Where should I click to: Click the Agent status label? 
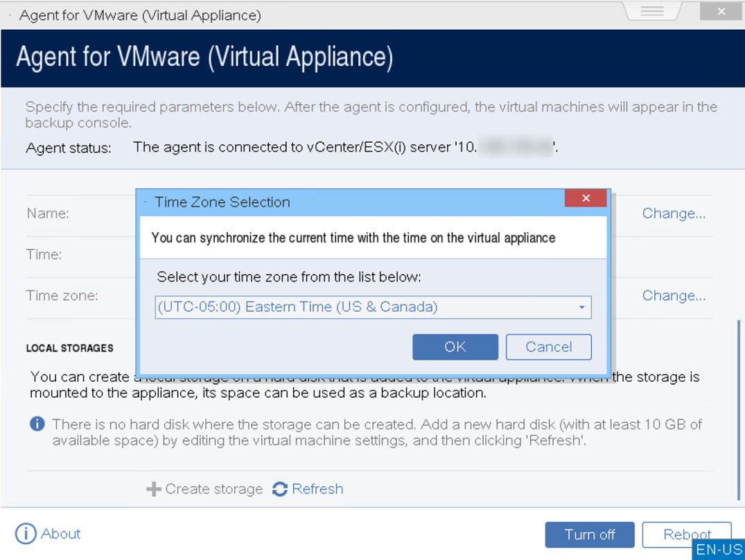pyautogui.click(x=69, y=148)
